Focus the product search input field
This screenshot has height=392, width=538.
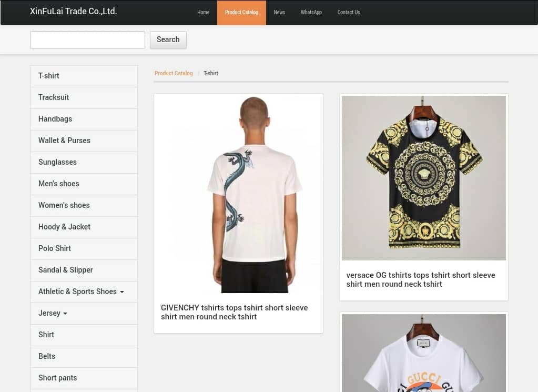pyautogui.click(x=87, y=40)
